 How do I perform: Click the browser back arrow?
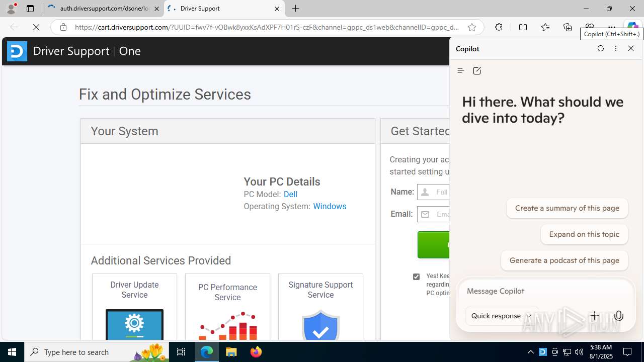[14, 27]
